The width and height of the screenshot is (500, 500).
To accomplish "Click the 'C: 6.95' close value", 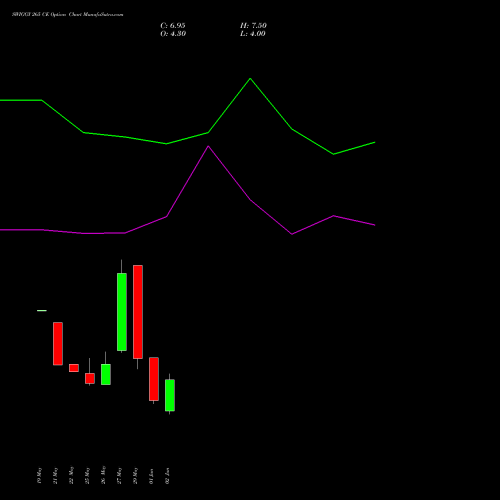I will tap(173, 26).
